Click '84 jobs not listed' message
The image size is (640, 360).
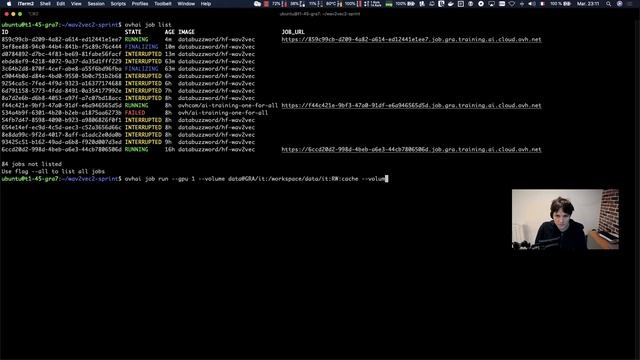tap(32, 164)
